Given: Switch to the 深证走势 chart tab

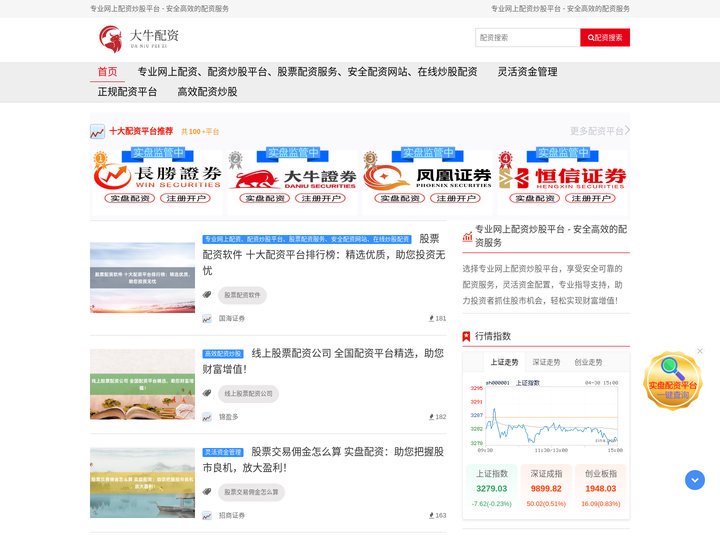Looking at the screenshot, I should coord(546,362).
